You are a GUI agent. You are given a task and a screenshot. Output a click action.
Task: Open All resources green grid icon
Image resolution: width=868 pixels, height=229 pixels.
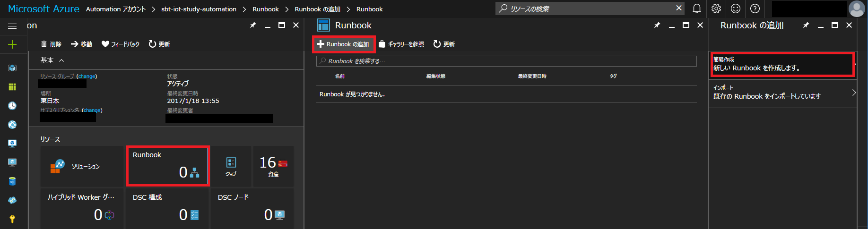[x=12, y=87]
